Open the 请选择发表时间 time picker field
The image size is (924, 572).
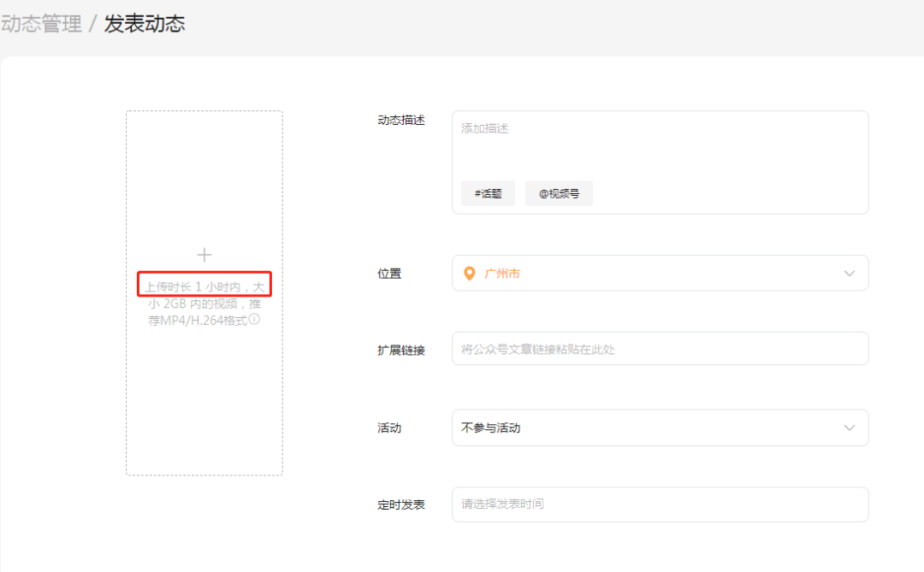click(x=660, y=504)
